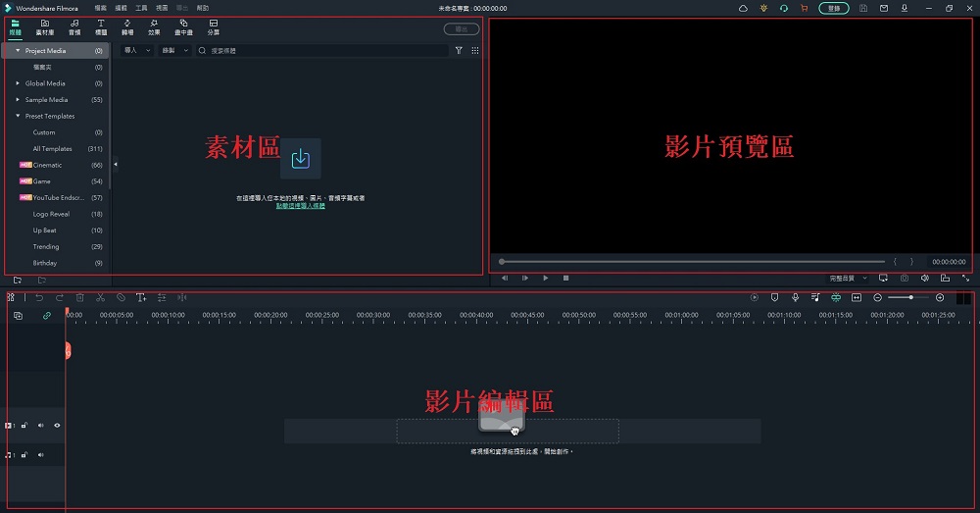Image resolution: width=980 pixels, height=513 pixels.
Task: Split clip with scissors icon
Action: 100,298
